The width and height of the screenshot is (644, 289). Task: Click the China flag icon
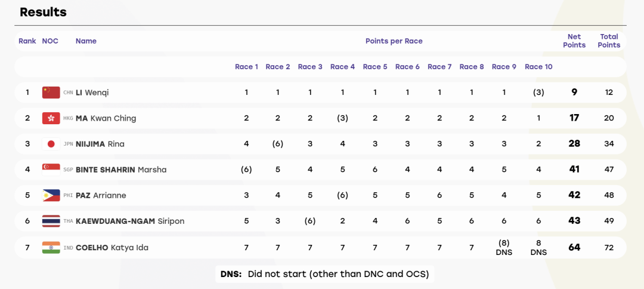[51, 93]
